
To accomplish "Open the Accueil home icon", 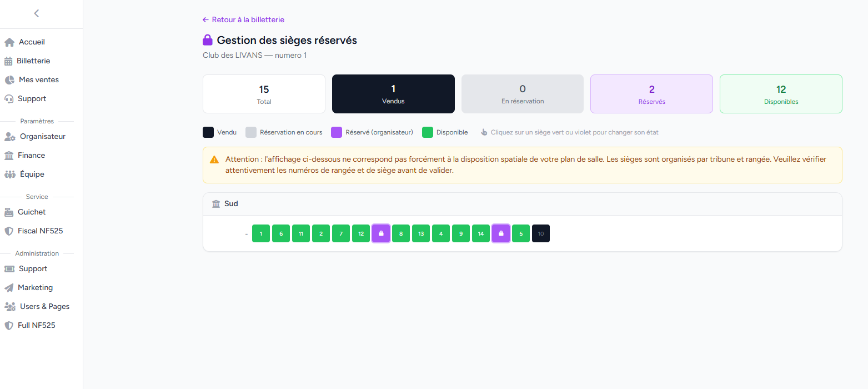I will (9, 42).
